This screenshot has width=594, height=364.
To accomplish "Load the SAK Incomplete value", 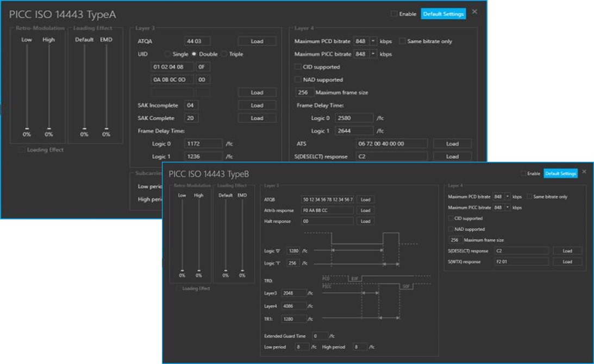I will pos(257,105).
